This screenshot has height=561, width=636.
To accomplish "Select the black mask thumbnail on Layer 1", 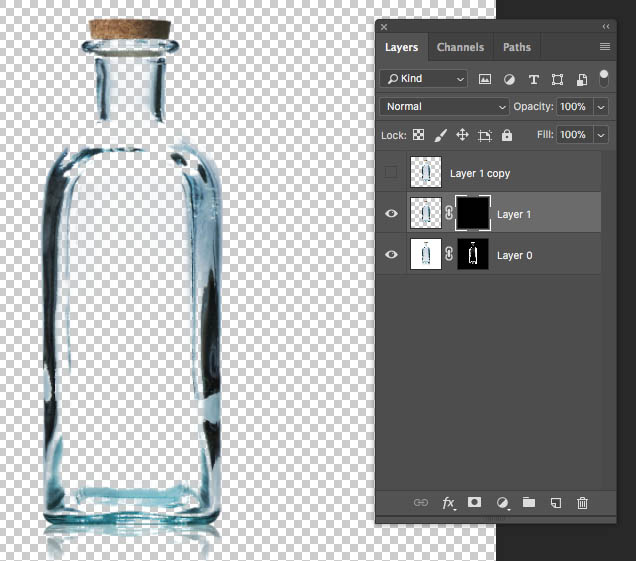I will coord(473,213).
